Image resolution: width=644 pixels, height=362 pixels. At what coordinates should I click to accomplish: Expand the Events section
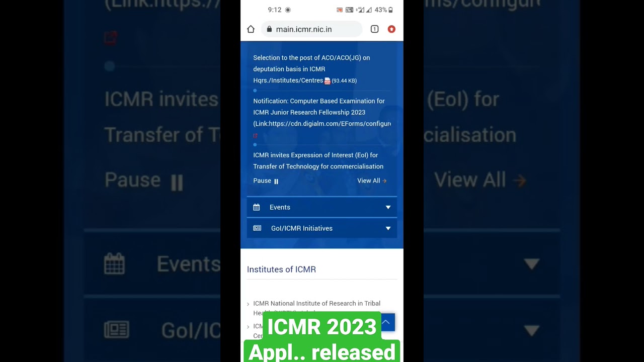[322, 207]
